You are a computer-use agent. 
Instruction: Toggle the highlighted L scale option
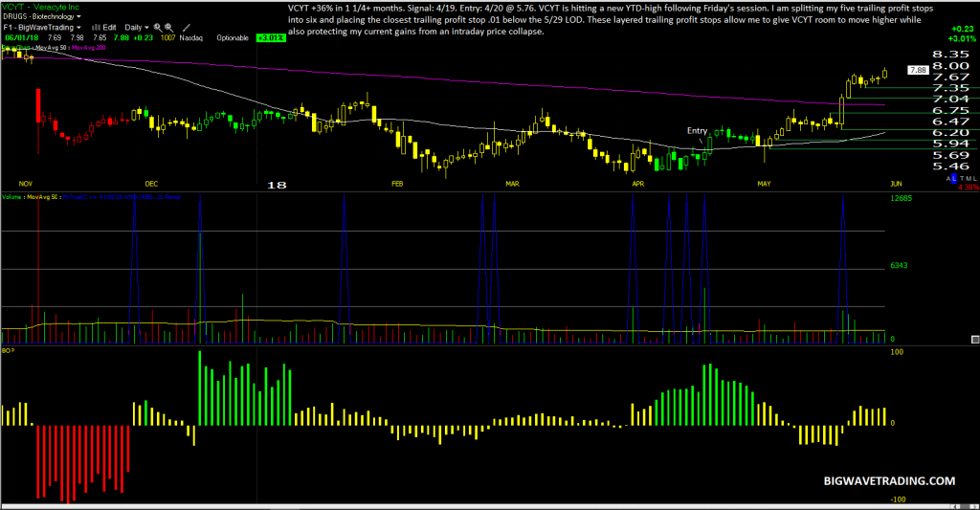[x=954, y=179]
